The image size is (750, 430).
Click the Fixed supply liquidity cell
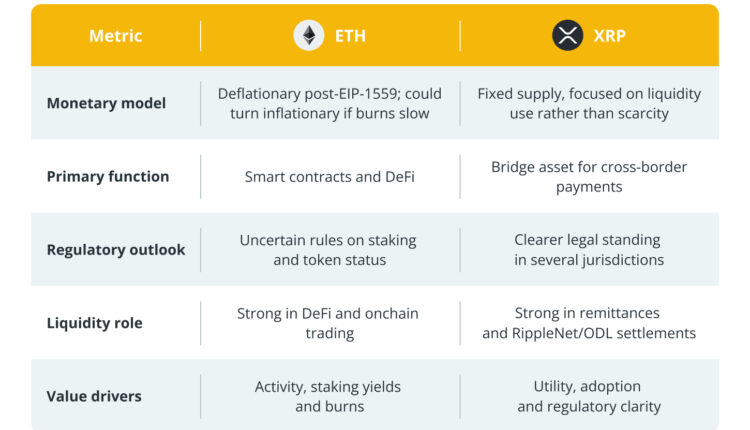pos(589,103)
